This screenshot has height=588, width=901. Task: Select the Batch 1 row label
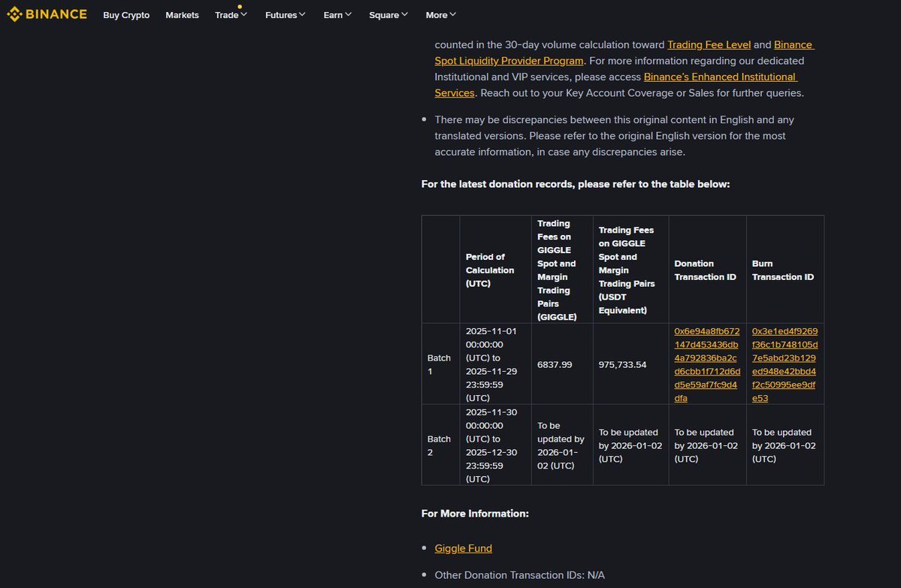click(439, 365)
